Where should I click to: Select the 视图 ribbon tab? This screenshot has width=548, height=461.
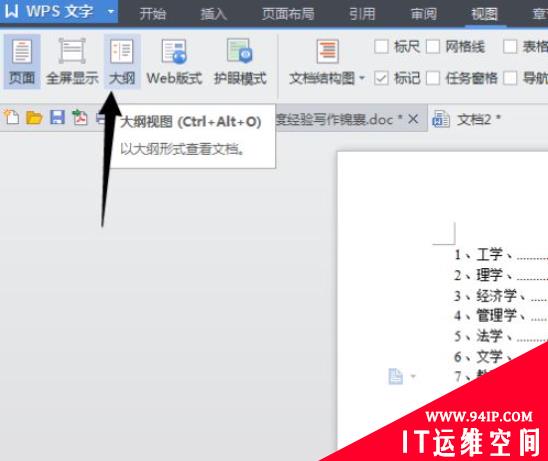484,14
